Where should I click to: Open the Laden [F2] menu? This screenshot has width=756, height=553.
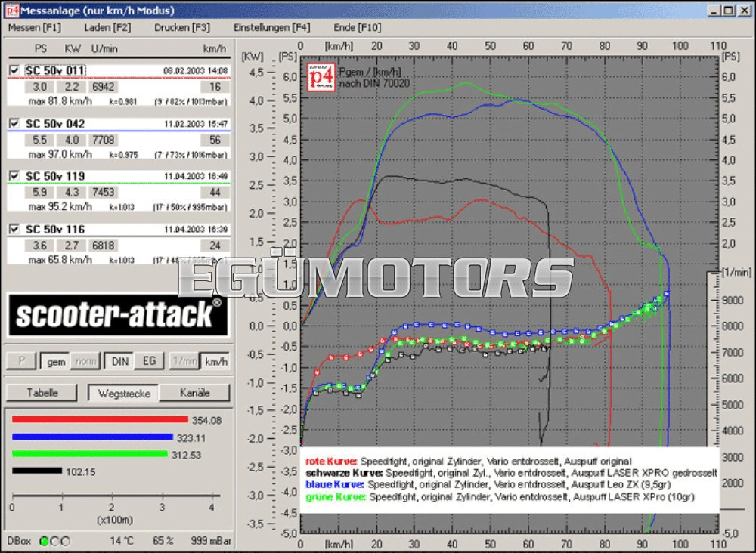point(107,28)
